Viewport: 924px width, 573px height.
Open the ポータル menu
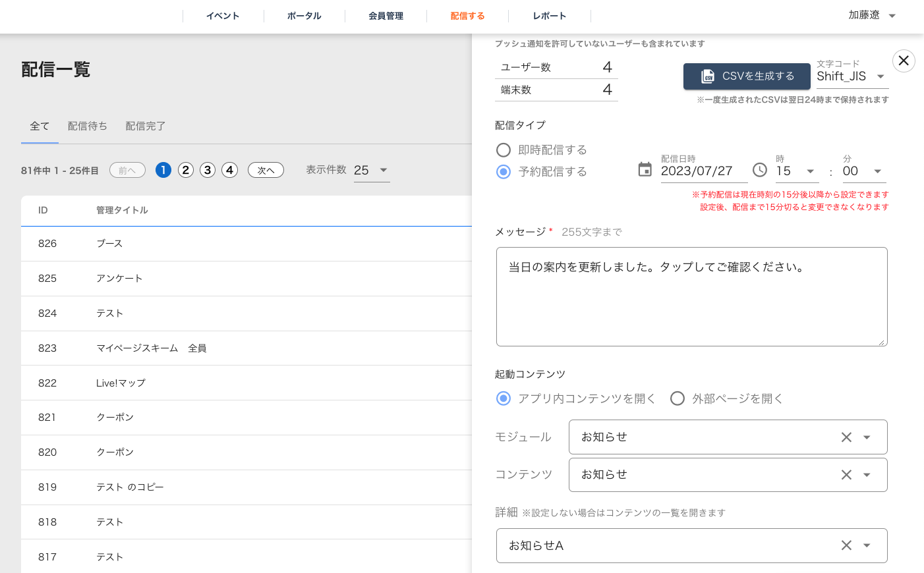[x=304, y=16]
